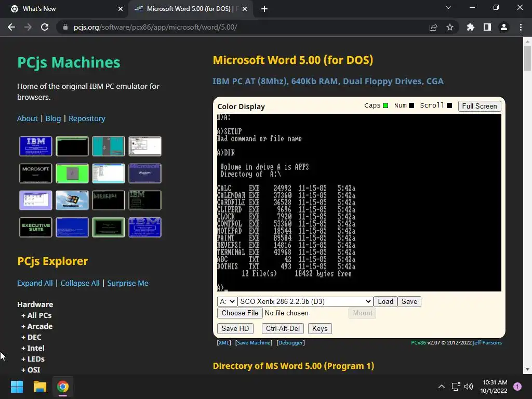
Task: Expand the Intel tree item
Action: pos(33,348)
